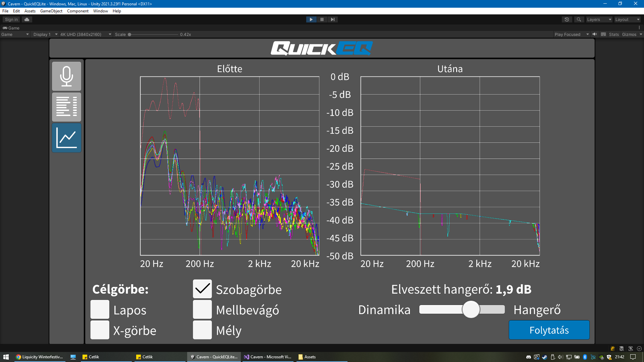The height and width of the screenshot is (362, 644).
Task: Pause the Unity game
Action: [x=322, y=19]
